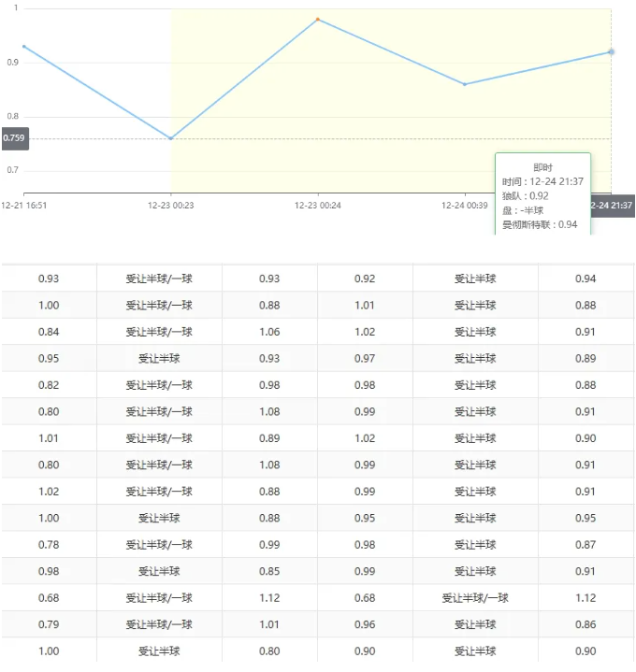Click the 0.85 odds cell
The height and width of the screenshot is (672, 636).
pos(269,571)
